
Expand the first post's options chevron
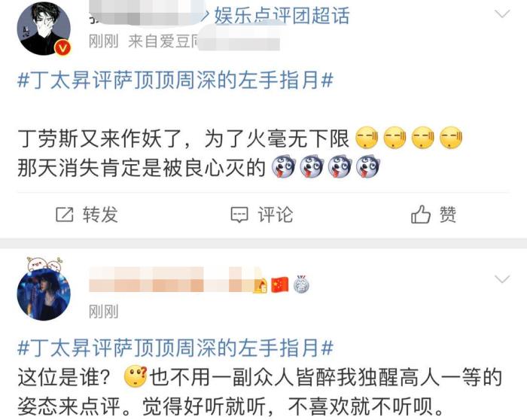[x=502, y=14]
